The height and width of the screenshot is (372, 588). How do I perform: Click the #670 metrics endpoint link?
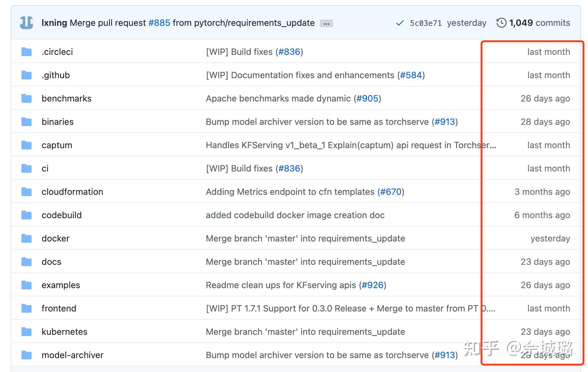[391, 191]
